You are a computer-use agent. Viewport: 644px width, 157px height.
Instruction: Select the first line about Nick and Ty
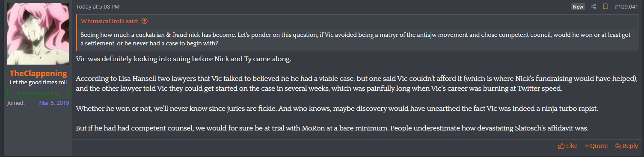[183, 59]
